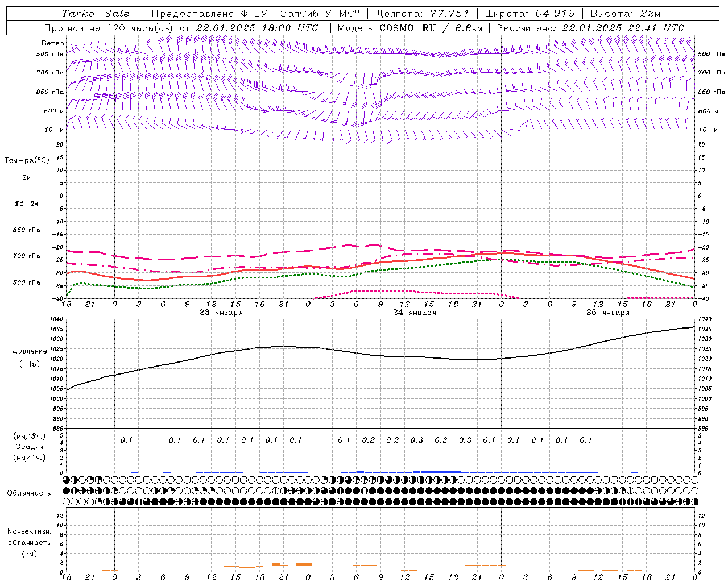Click the 'Ветер' wind panel label
The width and height of the screenshot is (728, 582).
coord(52,43)
